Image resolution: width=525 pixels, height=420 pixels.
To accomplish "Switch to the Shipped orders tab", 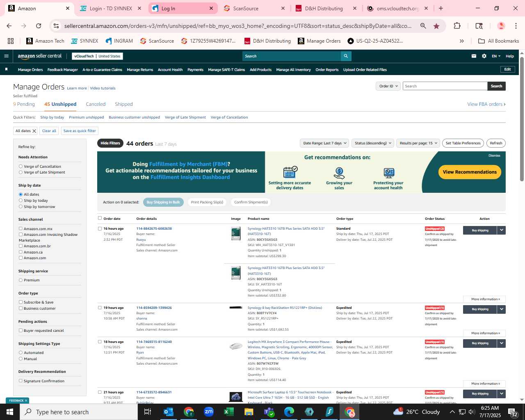I will pos(123,104).
